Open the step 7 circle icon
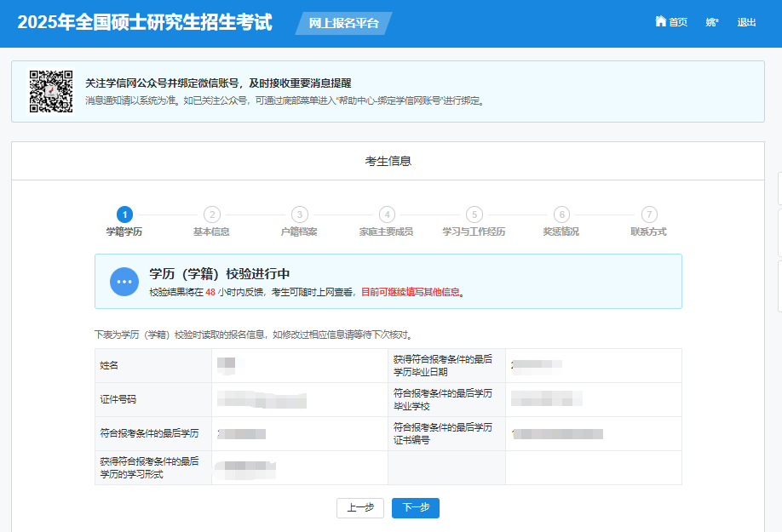 (x=649, y=215)
